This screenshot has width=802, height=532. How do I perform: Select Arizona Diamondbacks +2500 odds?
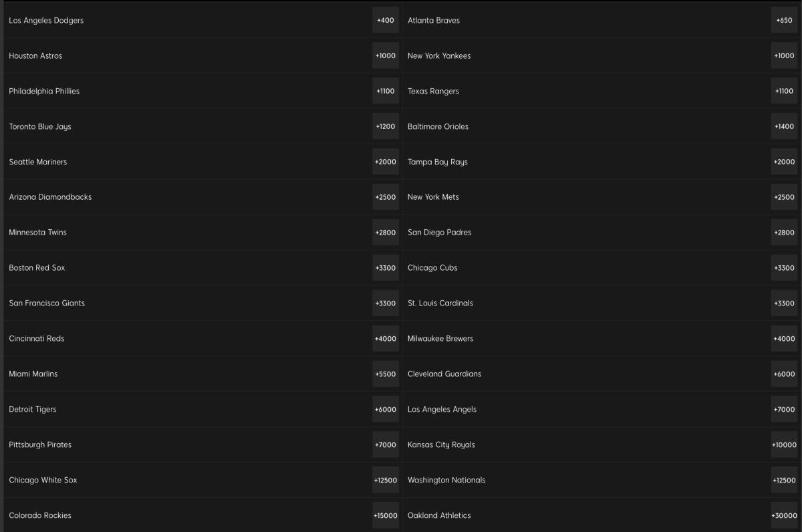[x=386, y=197]
